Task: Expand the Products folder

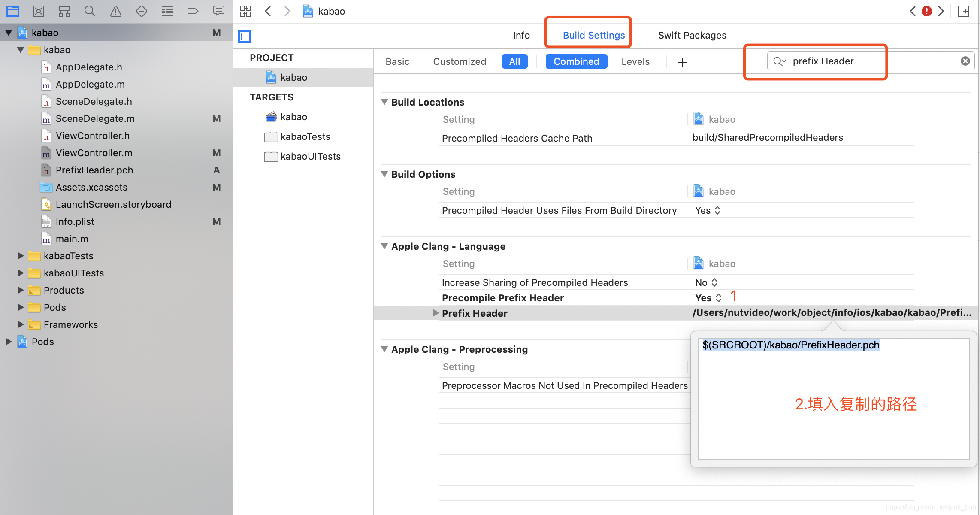Action: click(x=21, y=290)
